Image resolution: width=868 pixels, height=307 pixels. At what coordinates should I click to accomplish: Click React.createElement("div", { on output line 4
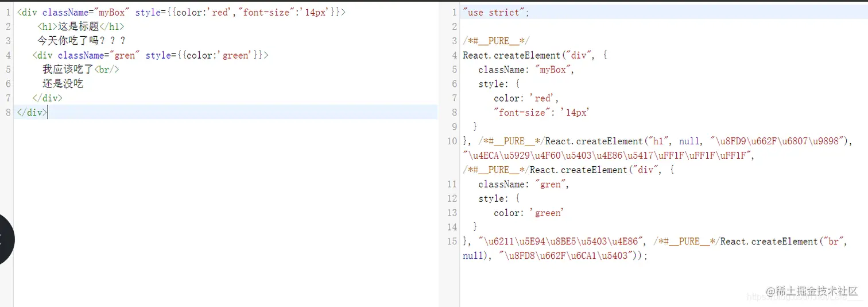(x=535, y=55)
